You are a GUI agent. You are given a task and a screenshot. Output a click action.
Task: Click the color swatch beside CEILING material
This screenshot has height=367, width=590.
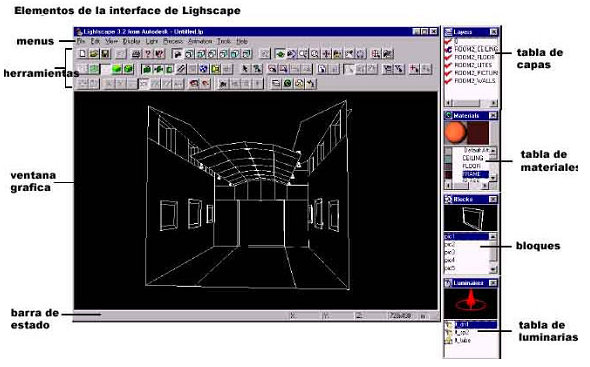449,158
